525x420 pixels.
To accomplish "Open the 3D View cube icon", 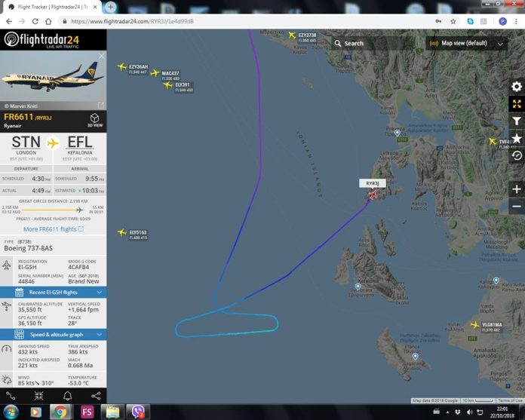I will (x=95, y=120).
